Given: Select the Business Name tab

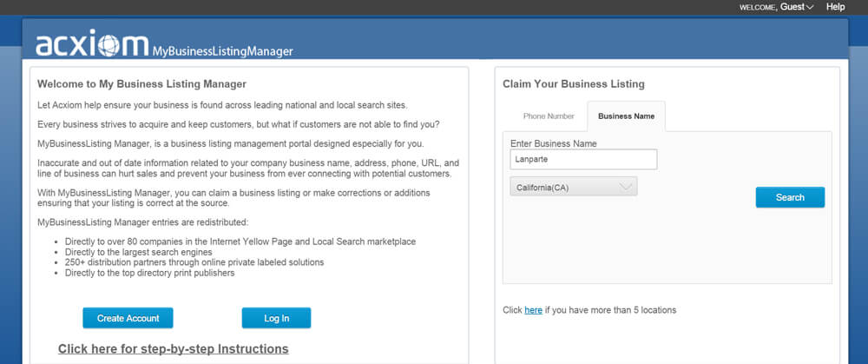Looking at the screenshot, I should (626, 116).
